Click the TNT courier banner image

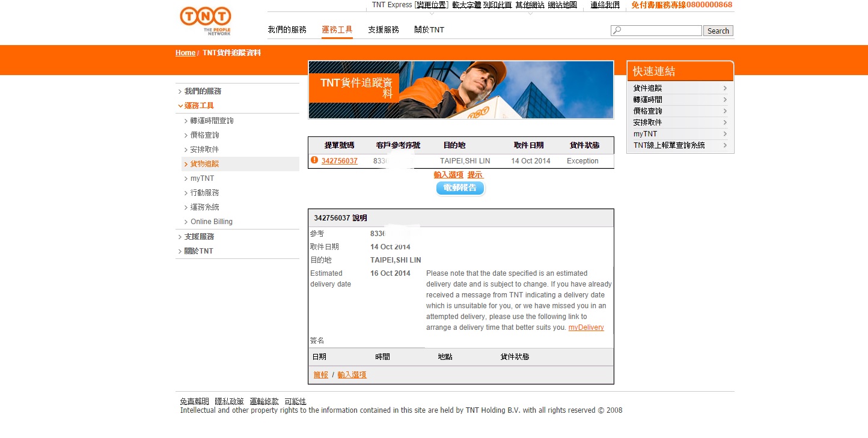click(x=461, y=90)
